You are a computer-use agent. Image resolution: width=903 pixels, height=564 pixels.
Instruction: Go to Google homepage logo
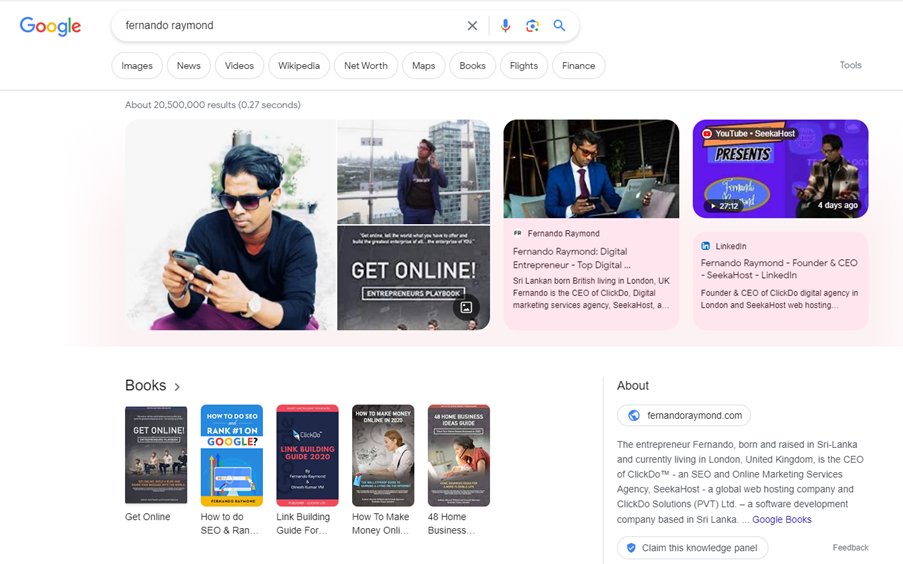click(x=50, y=26)
